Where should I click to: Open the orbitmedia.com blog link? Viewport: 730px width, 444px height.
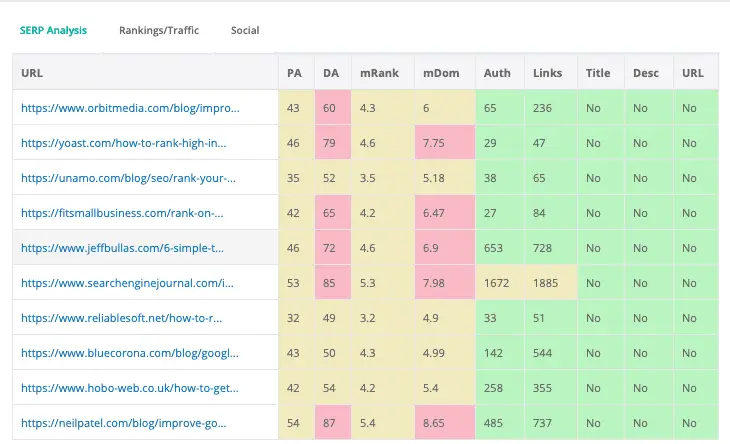coord(130,108)
